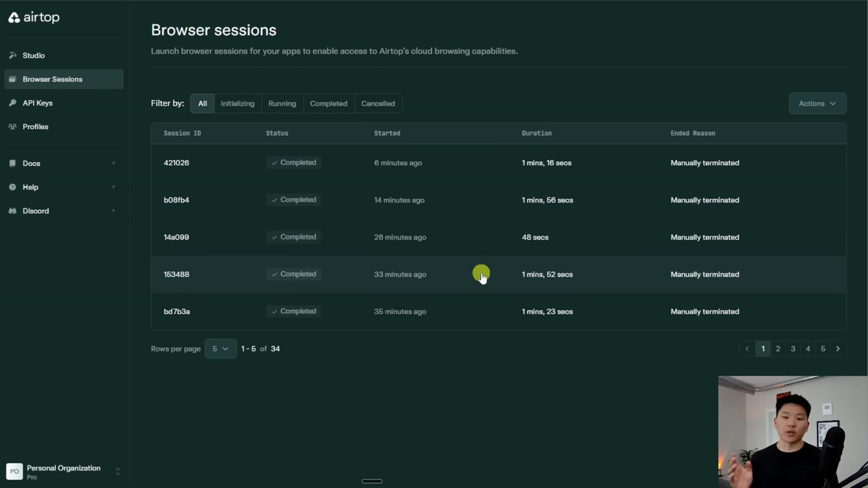Screen dimensions: 868x488
Task: Click the PO organization avatar
Action: (14, 472)
